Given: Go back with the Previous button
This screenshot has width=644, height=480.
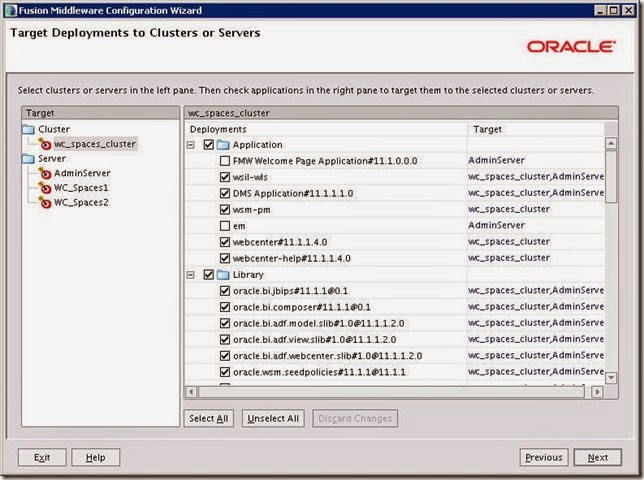Looking at the screenshot, I should (544, 457).
